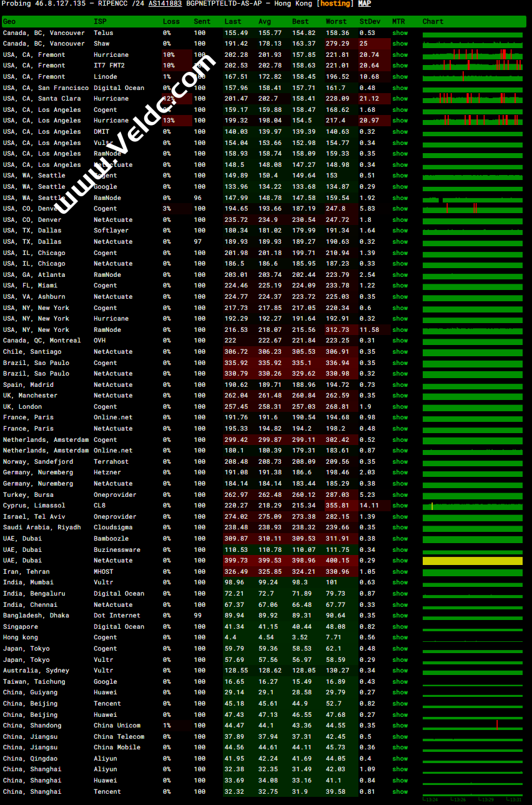The width and height of the screenshot is (532, 805).
Task: Select the 312.73 worst latency value
Action: (x=338, y=330)
